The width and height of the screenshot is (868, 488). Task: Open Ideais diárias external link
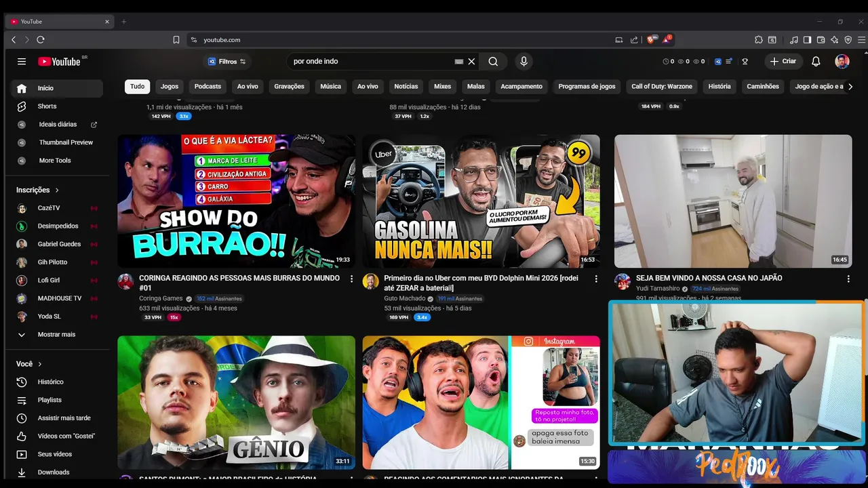pos(57,125)
